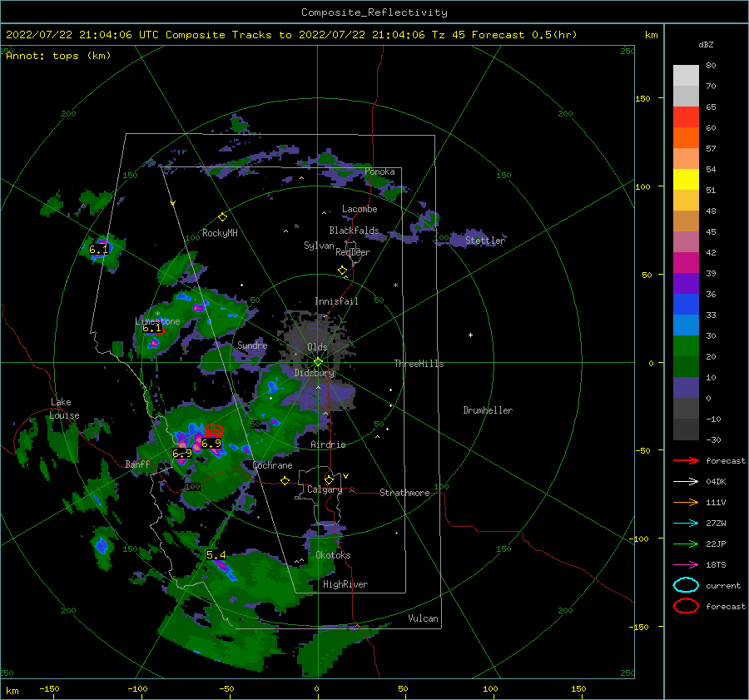
Task: Click the Innisfail city label
Action: [x=336, y=301]
